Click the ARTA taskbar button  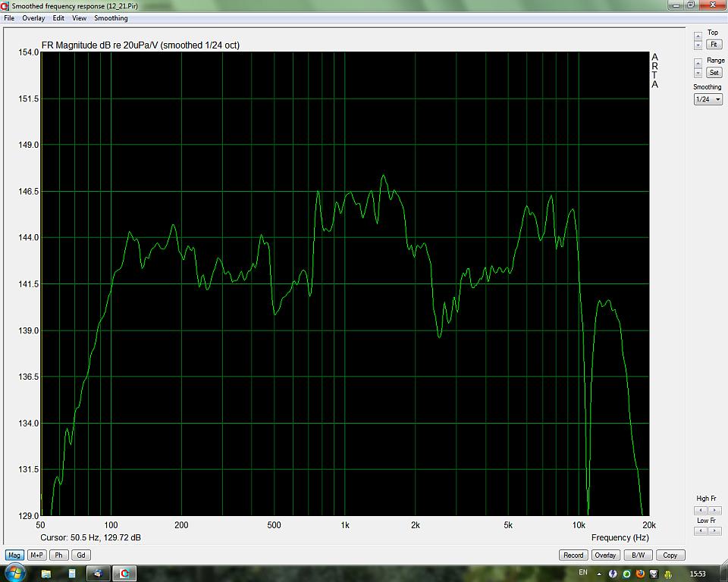point(124,574)
